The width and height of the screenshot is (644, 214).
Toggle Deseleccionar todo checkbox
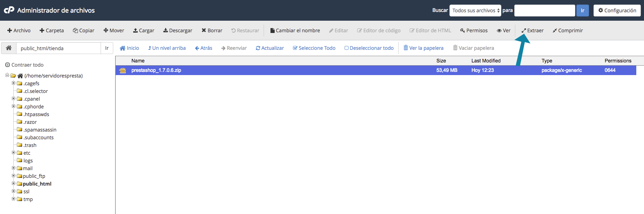[x=346, y=48]
